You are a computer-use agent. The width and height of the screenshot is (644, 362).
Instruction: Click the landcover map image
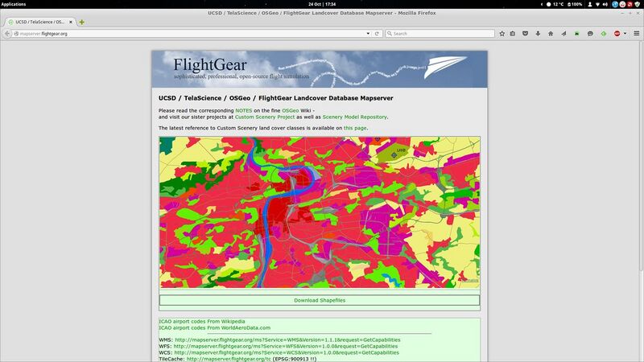point(320,212)
